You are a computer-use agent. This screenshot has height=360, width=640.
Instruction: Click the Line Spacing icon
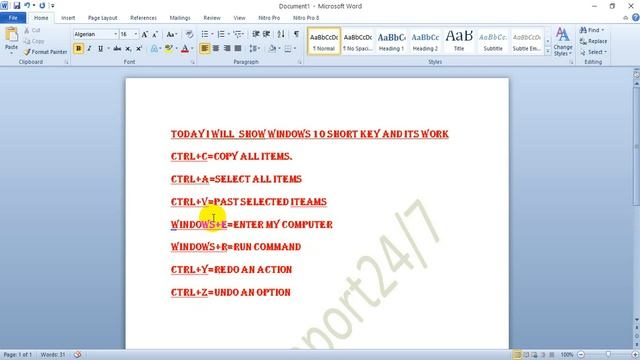253,49
